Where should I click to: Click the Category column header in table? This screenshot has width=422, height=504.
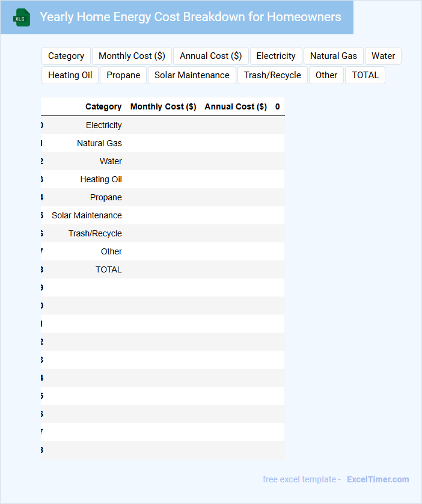pos(103,106)
